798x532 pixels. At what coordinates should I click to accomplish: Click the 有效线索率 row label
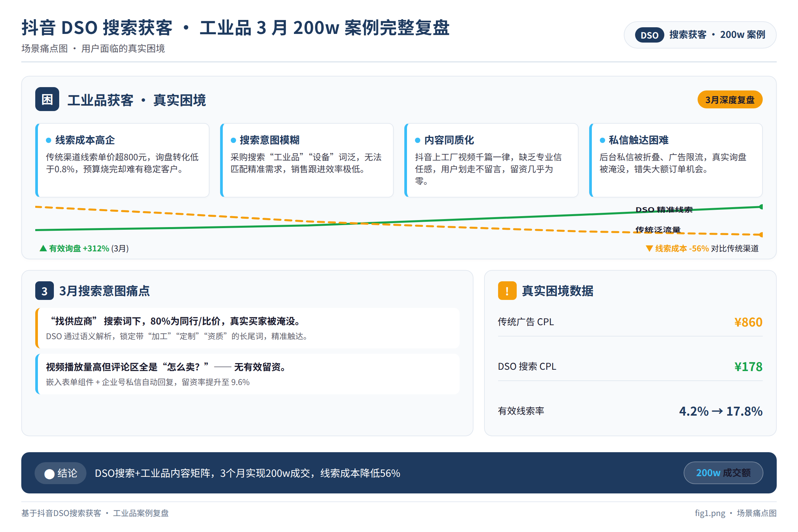tap(521, 411)
